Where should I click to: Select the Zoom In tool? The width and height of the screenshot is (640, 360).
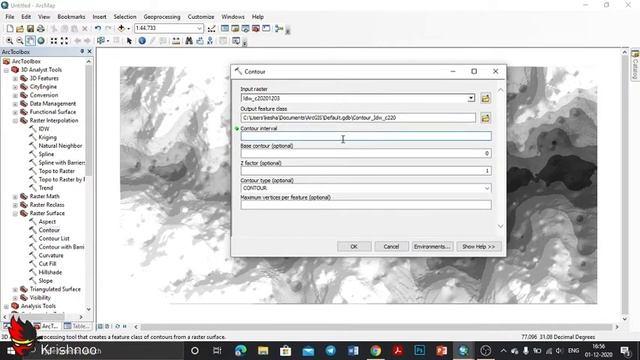(x=9, y=41)
